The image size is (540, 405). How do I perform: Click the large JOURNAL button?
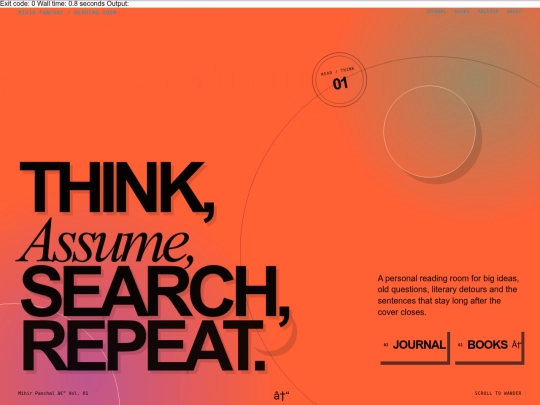pos(415,347)
